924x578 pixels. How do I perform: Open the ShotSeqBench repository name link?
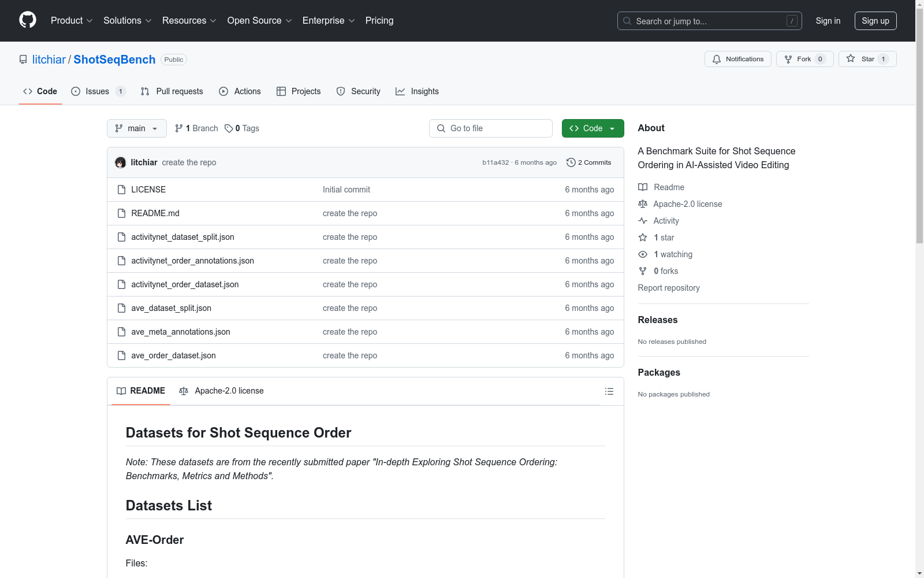click(x=114, y=60)
